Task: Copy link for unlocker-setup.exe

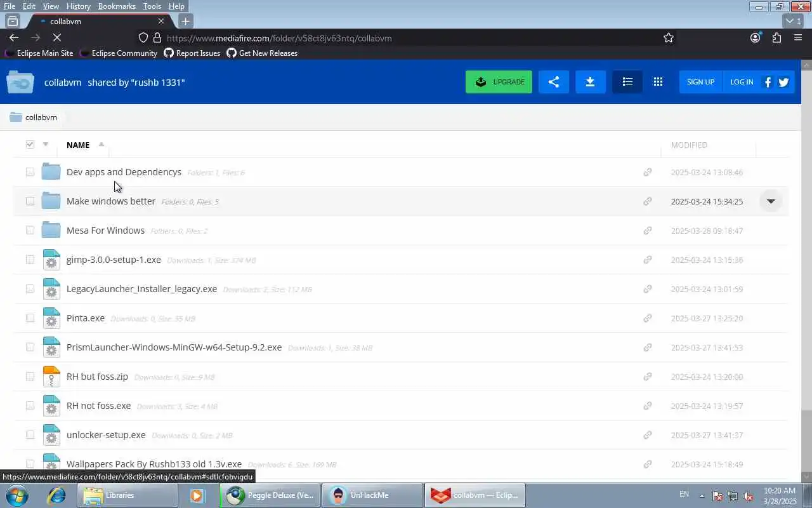Action: [648, 435]
